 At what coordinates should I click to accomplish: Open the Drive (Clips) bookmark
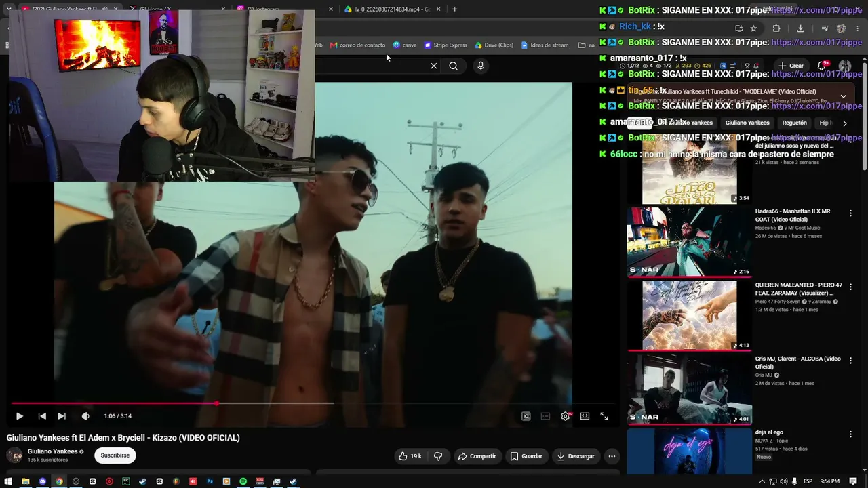[x=494, y=45]
